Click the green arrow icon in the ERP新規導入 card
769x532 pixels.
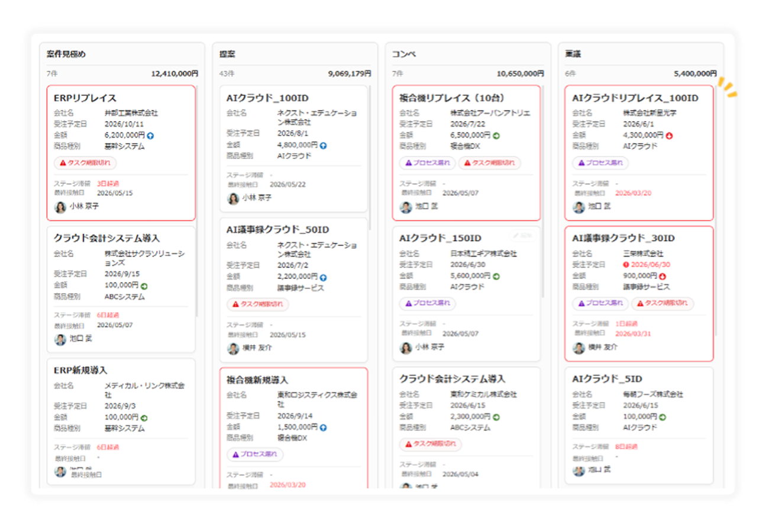(x=144, y=417)
